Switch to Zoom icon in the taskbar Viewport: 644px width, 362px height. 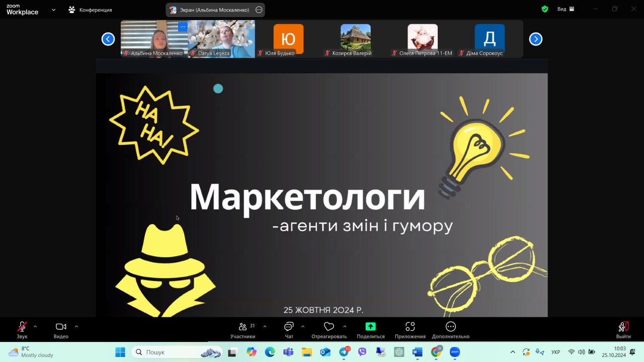[455, 352]
